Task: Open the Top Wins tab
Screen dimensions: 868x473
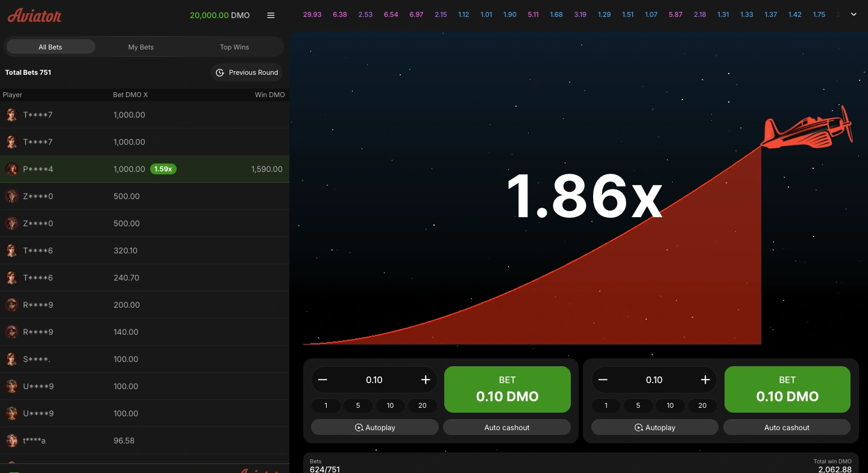Action: [x=234, y=47]
